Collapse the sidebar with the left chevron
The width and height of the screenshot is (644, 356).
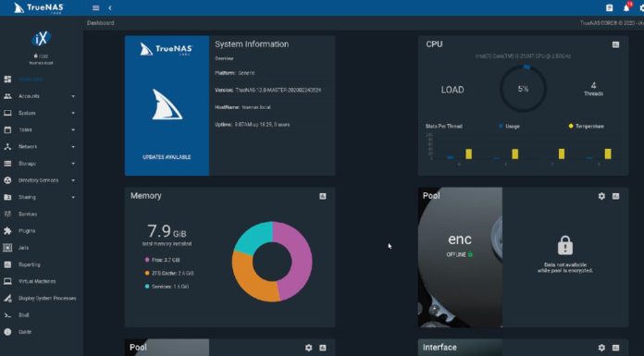(x=110, y=7)
